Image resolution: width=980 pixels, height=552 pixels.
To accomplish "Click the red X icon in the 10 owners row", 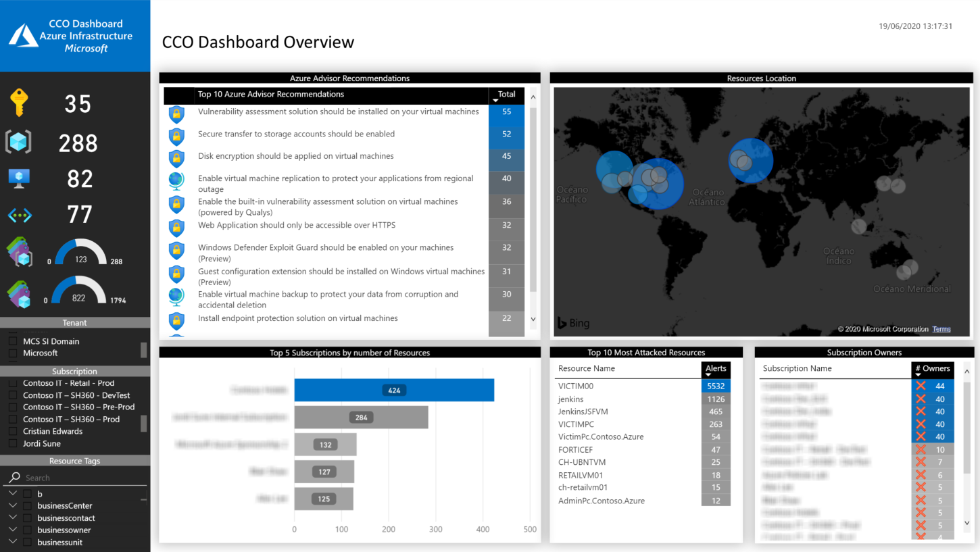I will tap(921, 449).
